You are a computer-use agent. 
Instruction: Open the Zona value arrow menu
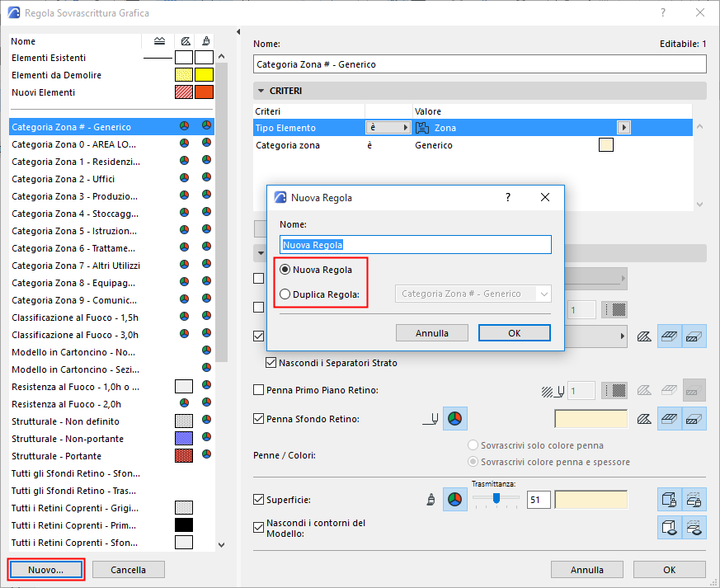click(x=624, y=127)
